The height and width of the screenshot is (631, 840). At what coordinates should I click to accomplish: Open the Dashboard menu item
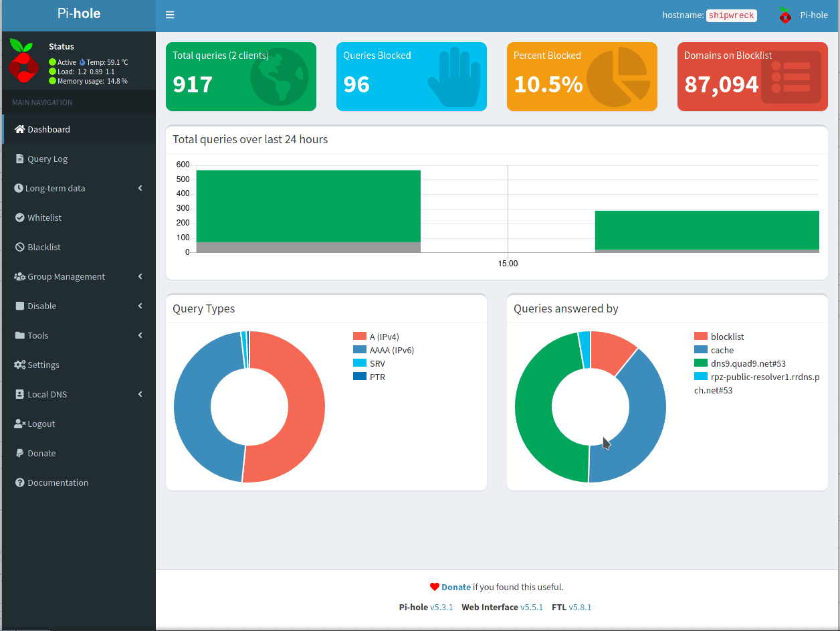tap(79, 129)
